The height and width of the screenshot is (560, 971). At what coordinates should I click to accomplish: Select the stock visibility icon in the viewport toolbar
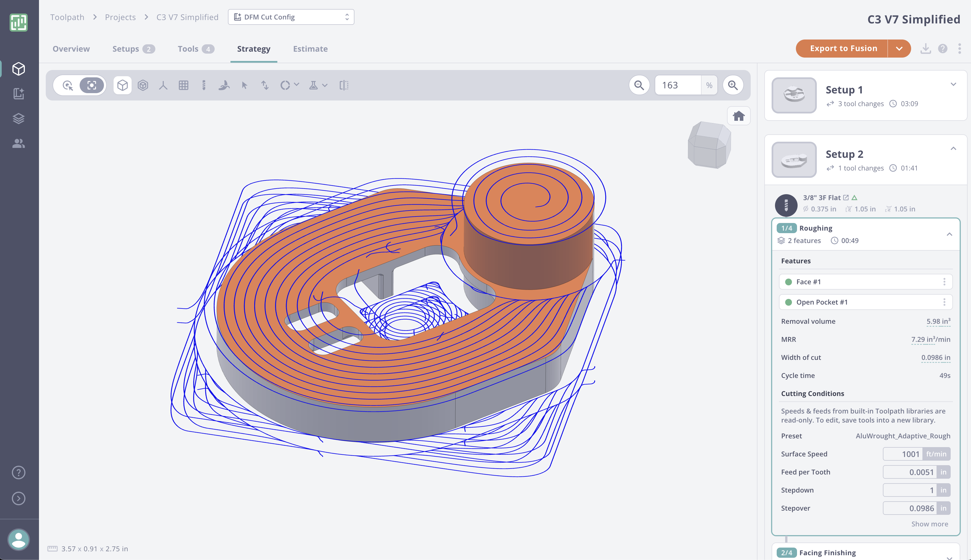click(x=143, y=85)
